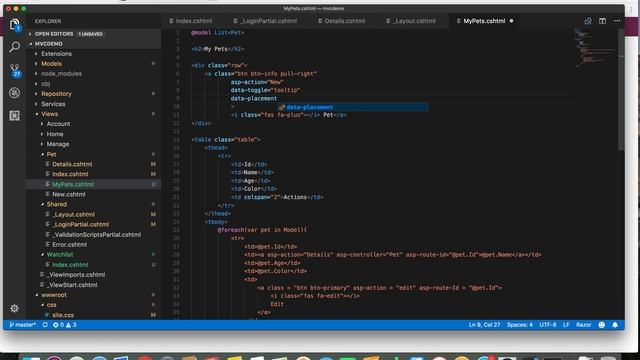Click the 1 UNSAVED badge
The image size is (640, 360).
pyautogui.click(x=91, y=34)
